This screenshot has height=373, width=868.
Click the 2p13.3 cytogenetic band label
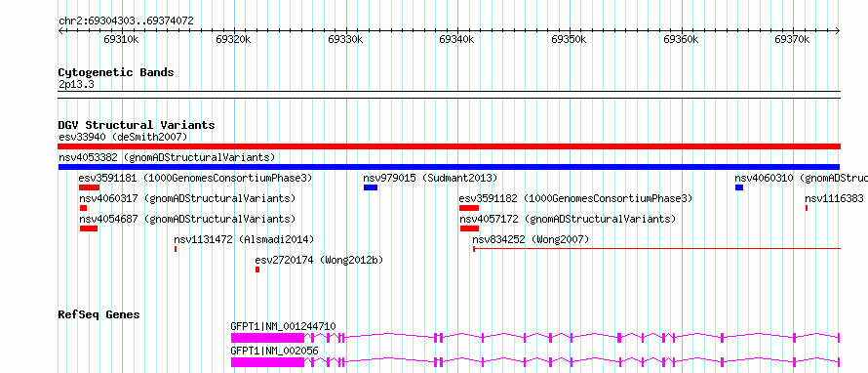point(76,84)
